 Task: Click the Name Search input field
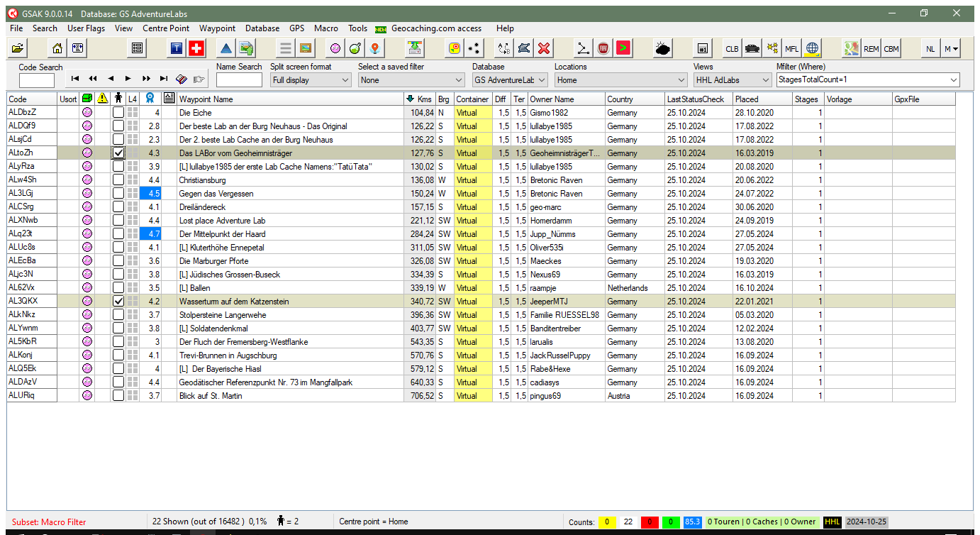pyautogui.click(x=239, y=80)
